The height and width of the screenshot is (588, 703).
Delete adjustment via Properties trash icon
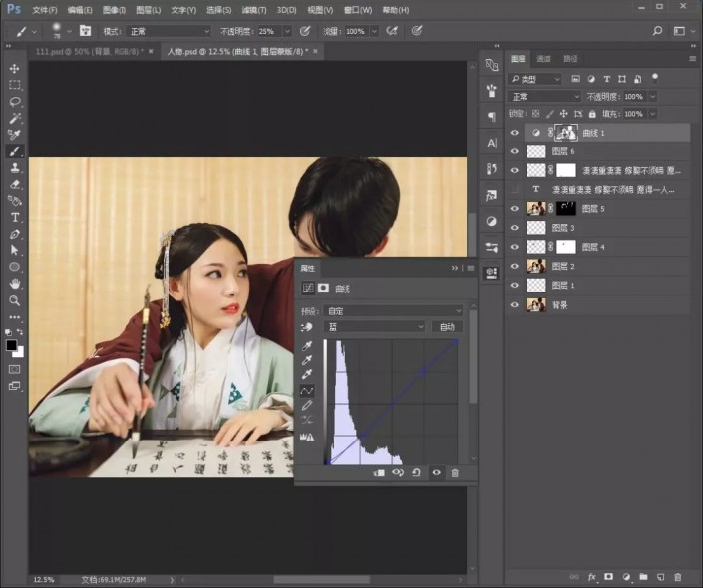455,472
